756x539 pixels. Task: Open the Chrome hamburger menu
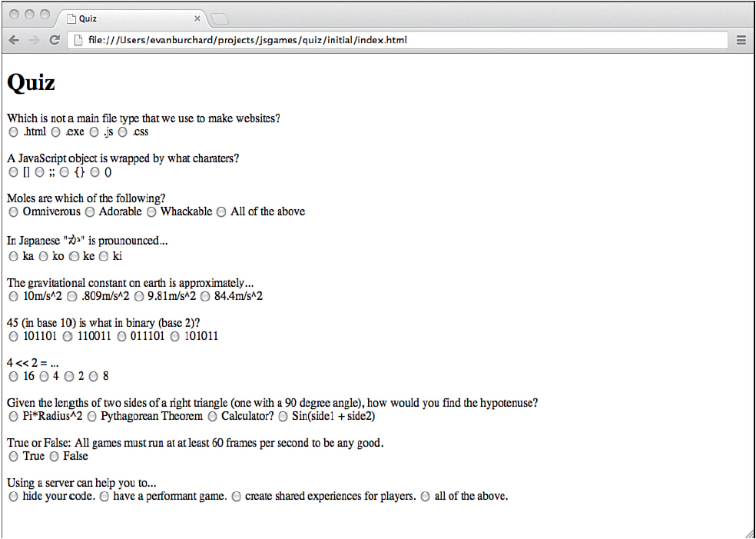741,41
